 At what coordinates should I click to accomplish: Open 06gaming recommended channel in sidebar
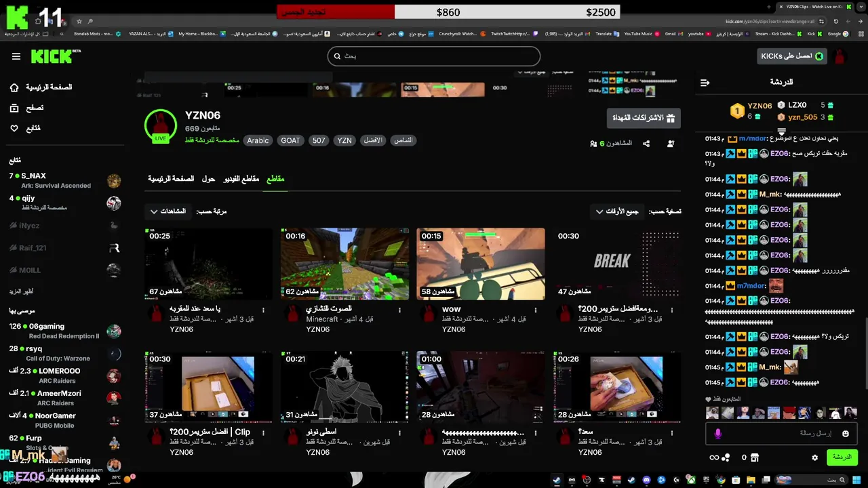tap(64, 331)
